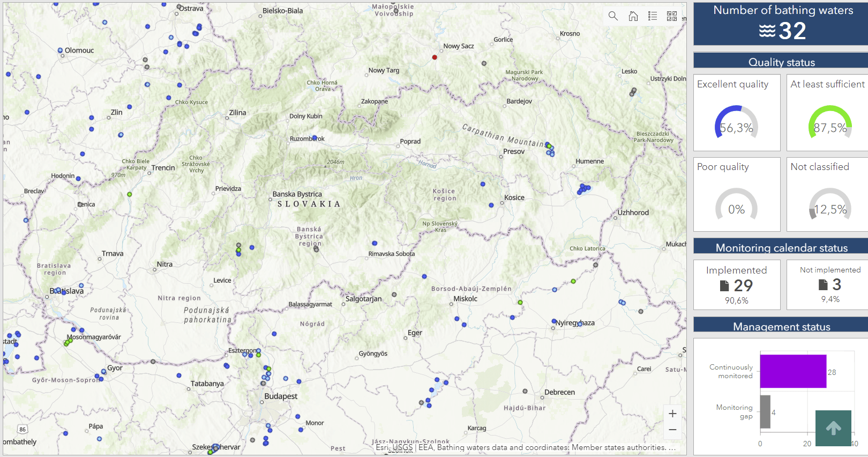Open the map search tool
The height and width of the screenshot is (457, 868).
point(613,16)
